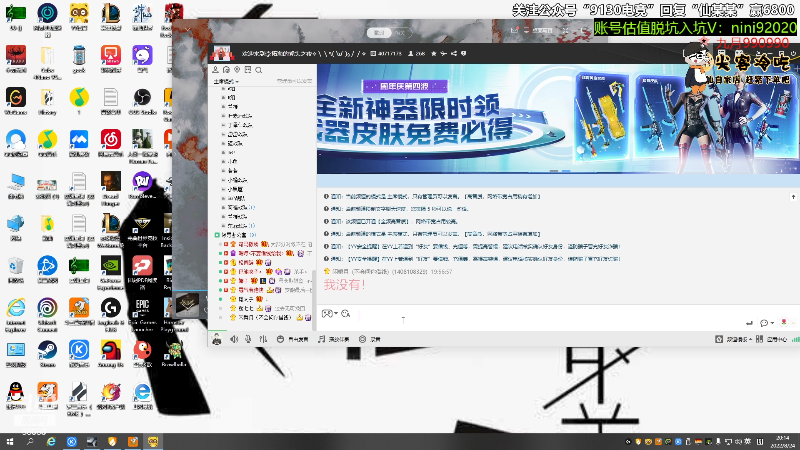Open the NetEase Cloud Music desktop shortcut
Viewport: 800px width, 450px height.
pos(110,143)
